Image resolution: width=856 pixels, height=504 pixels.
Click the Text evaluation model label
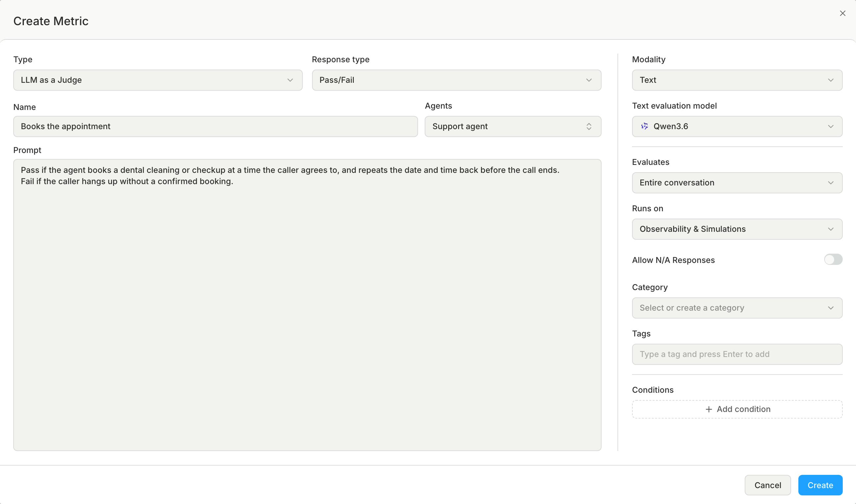(x=674, y=106)
